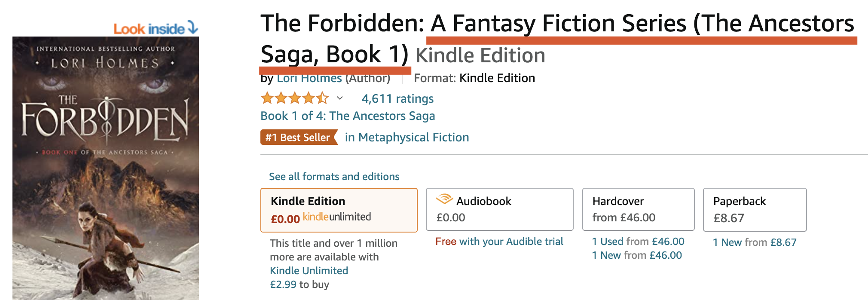This screenshot has height=300, width=868.
Task: Click See all formats and editions
Action: coord(334,177)
